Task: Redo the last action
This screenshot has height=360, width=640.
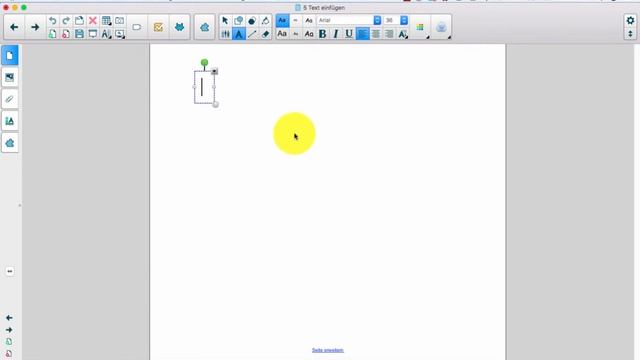Action: (x=66, y=20)
